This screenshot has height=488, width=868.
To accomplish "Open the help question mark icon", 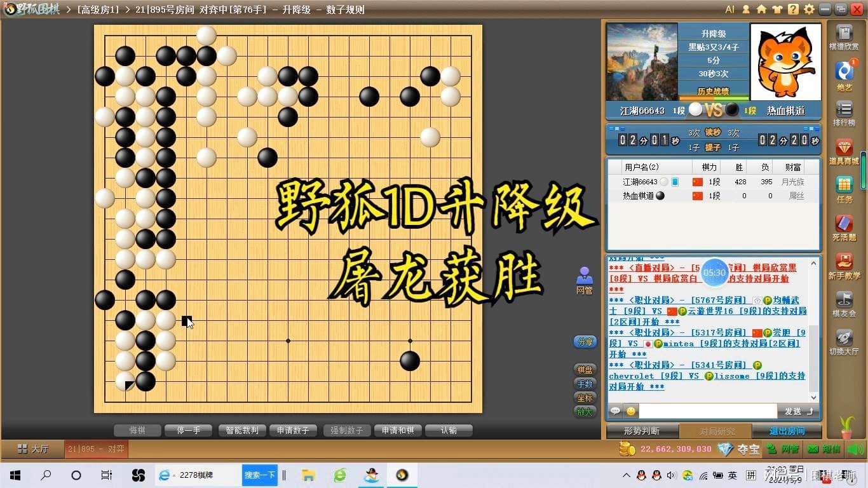I will [793, 10].
